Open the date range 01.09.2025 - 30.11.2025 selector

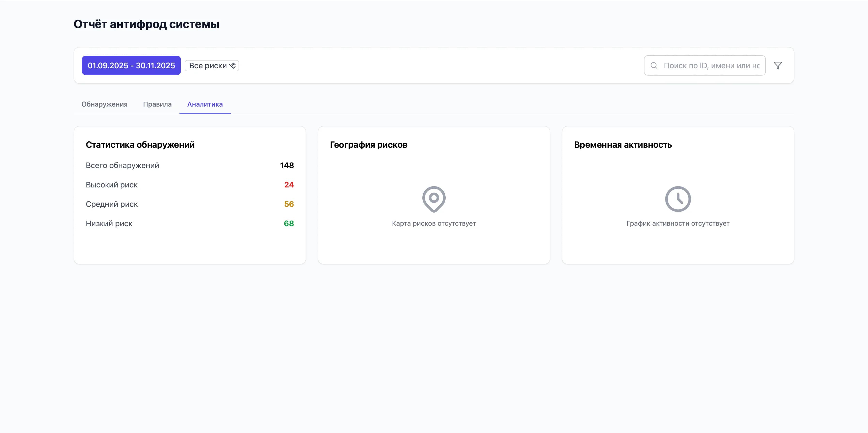click(x=131, y=65)
